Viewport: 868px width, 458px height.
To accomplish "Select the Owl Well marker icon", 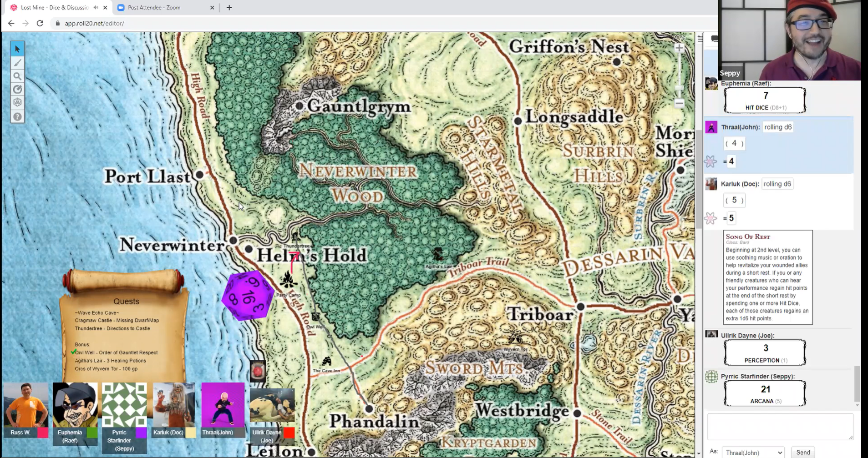I will tap(315, 316).
